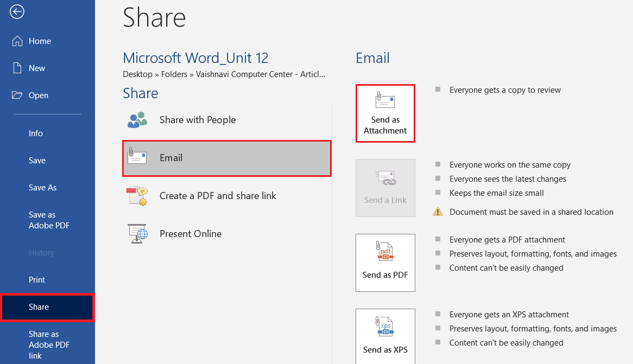Click the Send a Link button
Screen dimensions: 633x364
385,188
